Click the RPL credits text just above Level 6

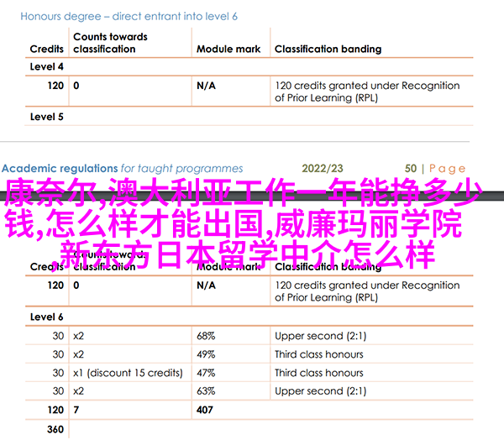click(x=367, y=291)
